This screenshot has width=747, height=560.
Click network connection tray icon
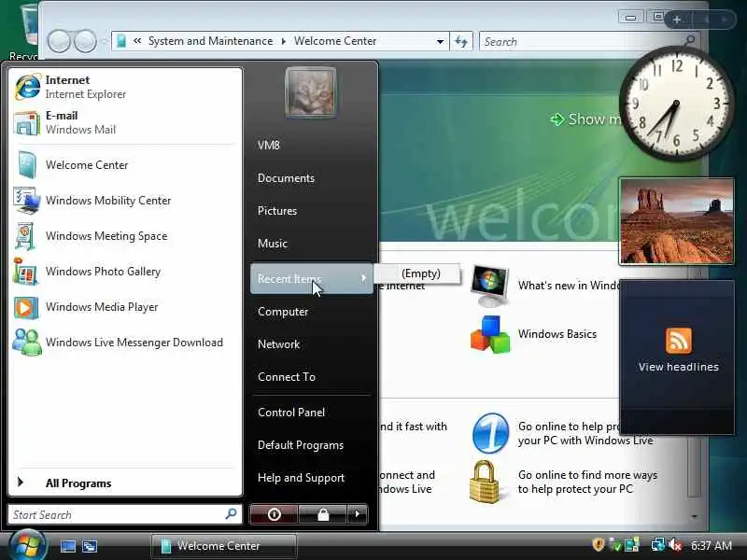(x=658, y=544)
